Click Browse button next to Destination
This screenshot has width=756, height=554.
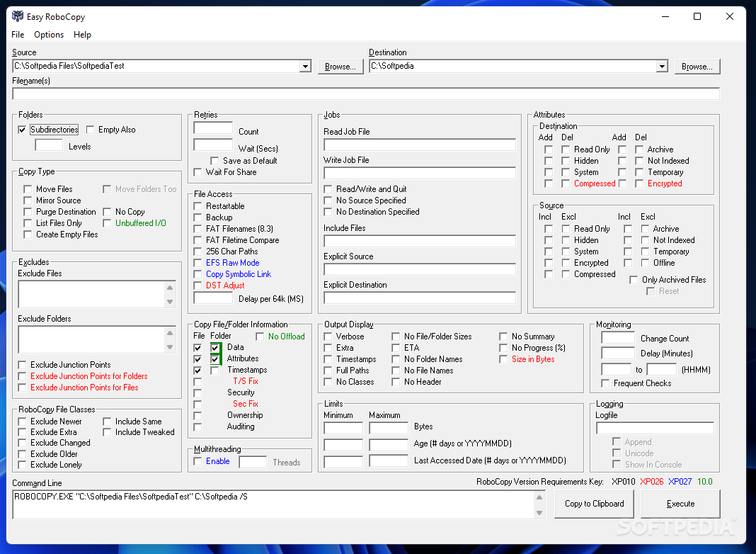click(x=697, y=67)
